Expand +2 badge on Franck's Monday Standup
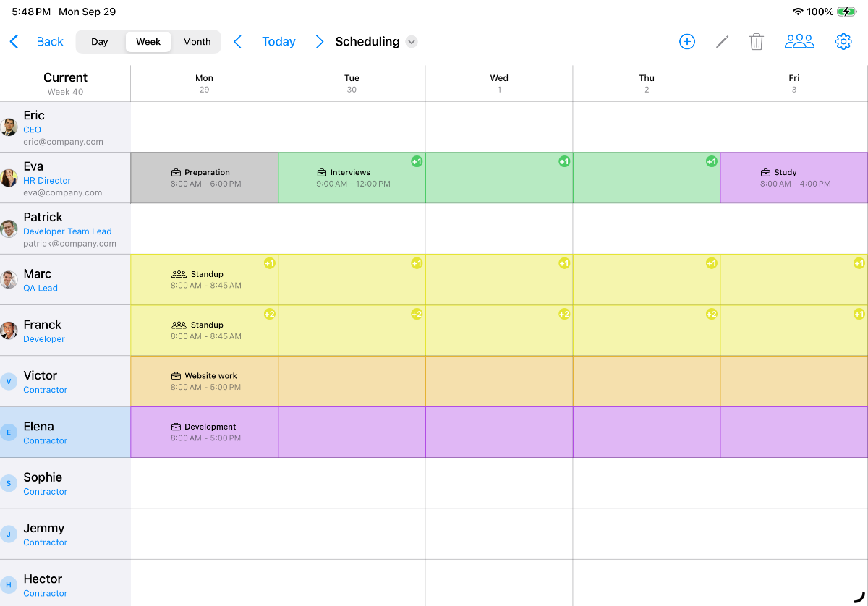The height and width of the screenshot is (606, 868). point(269,314)
